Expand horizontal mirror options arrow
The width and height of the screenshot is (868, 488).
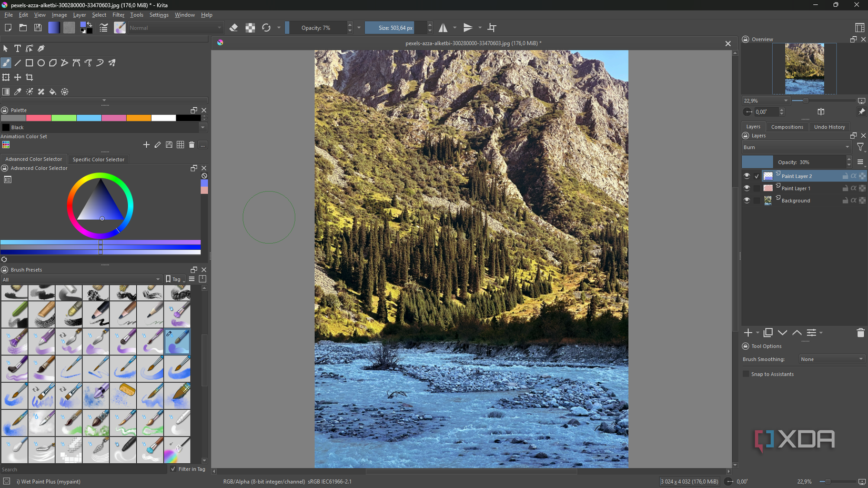(x=455, y=27)
